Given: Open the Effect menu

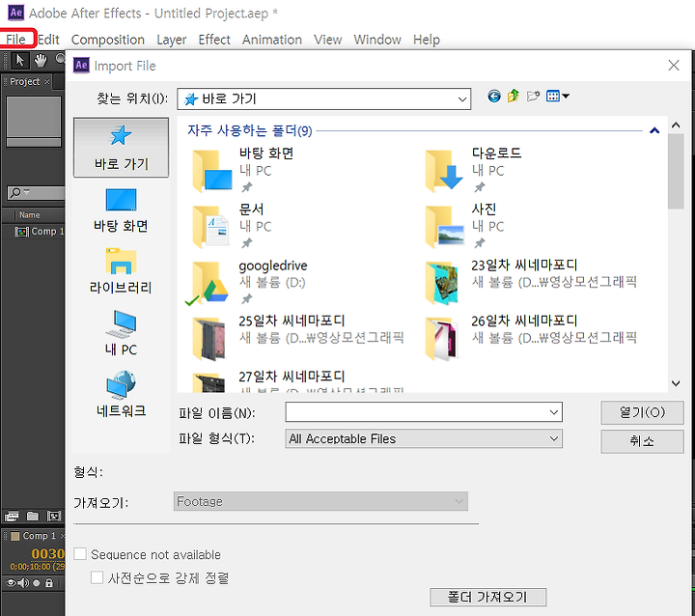Looking at the screenshot, I should 214,40.
